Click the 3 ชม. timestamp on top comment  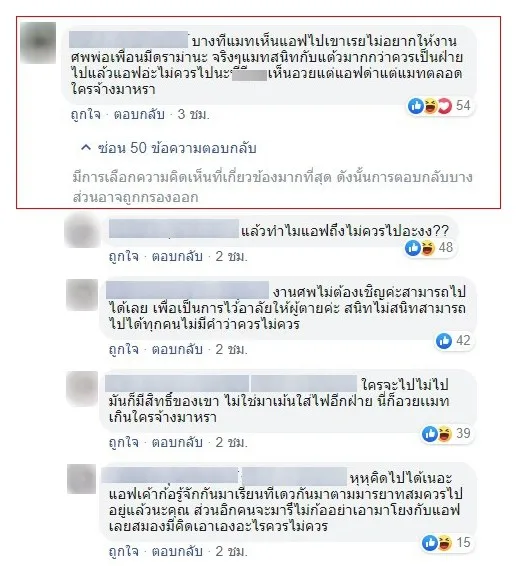(194, 115)
